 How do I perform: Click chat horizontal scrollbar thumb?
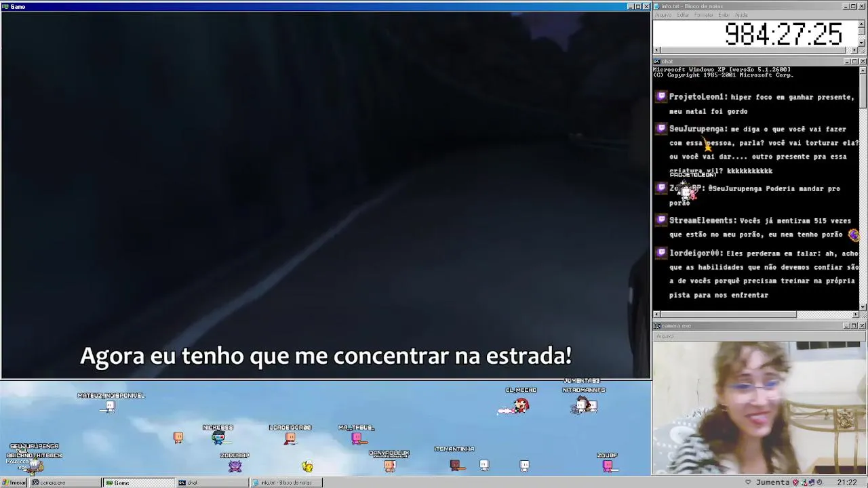point(728,314)
